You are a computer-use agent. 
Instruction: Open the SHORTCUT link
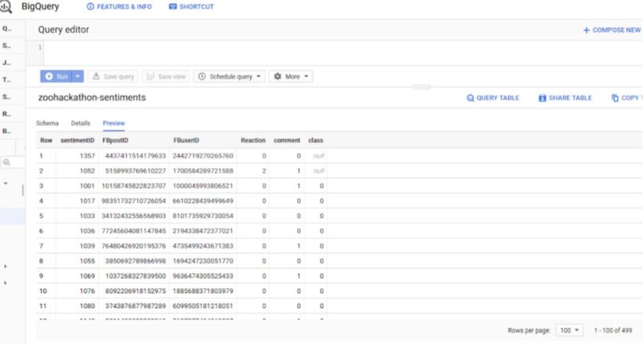[192, 6]
